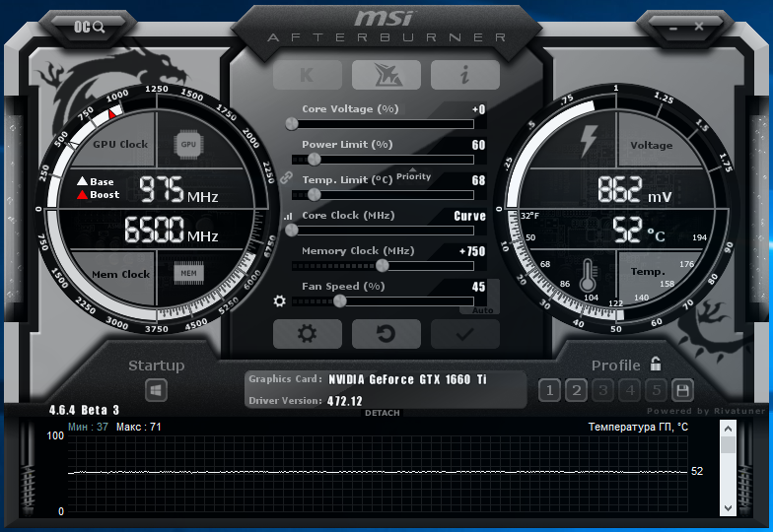Click the Driver Version 472.12 text
Image resolution: width=773 pixels, height=532 pixels.
[345, 401]
